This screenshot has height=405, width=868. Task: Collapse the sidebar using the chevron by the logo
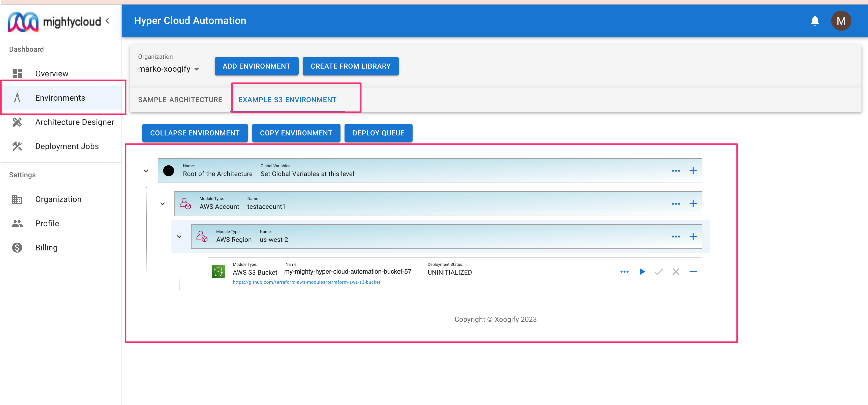[107, 21]
